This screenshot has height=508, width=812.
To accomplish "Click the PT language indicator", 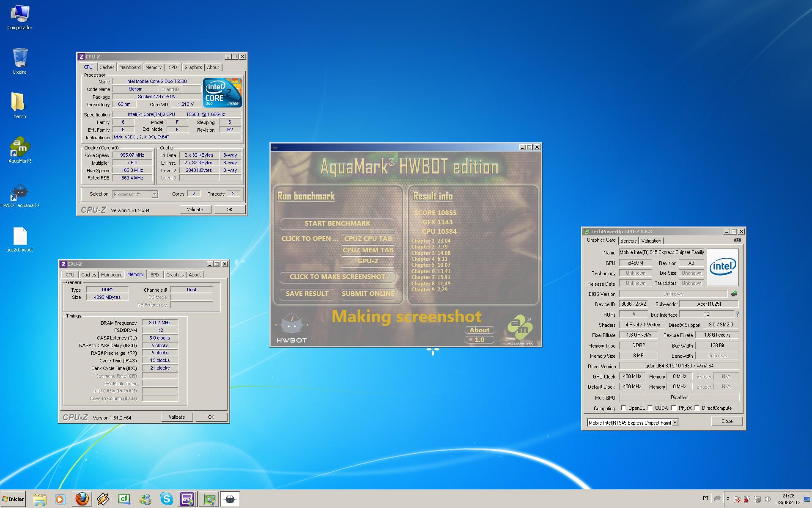I will click(705, 498).
